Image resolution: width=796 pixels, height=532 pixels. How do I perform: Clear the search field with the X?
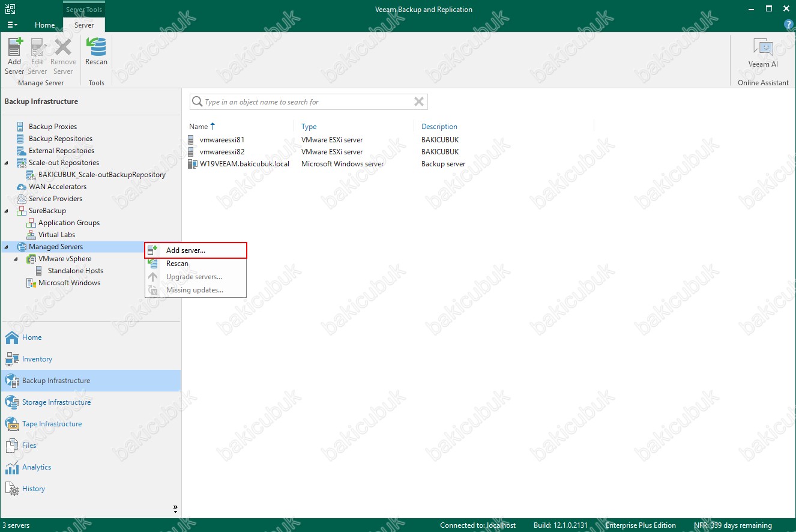pos(419,102)
